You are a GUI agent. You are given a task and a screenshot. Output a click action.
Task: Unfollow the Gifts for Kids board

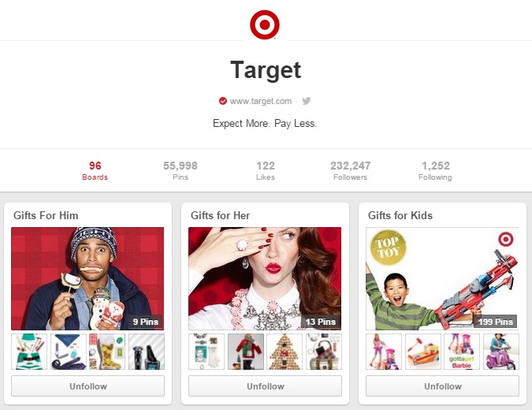[x=442, y=386]
